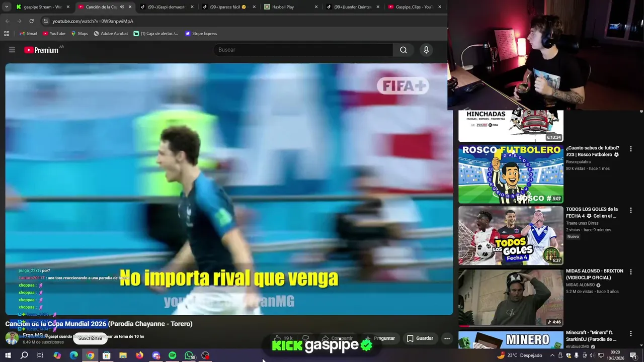Screen dimensions: 644x362
Task: Open options menu for Midas Alonso video
Action: coord(631,272)
